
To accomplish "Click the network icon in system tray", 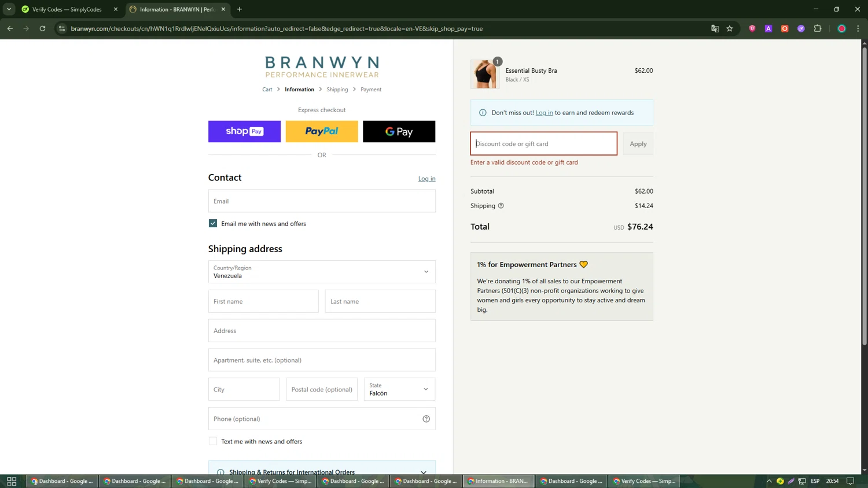I will (802, 481).
